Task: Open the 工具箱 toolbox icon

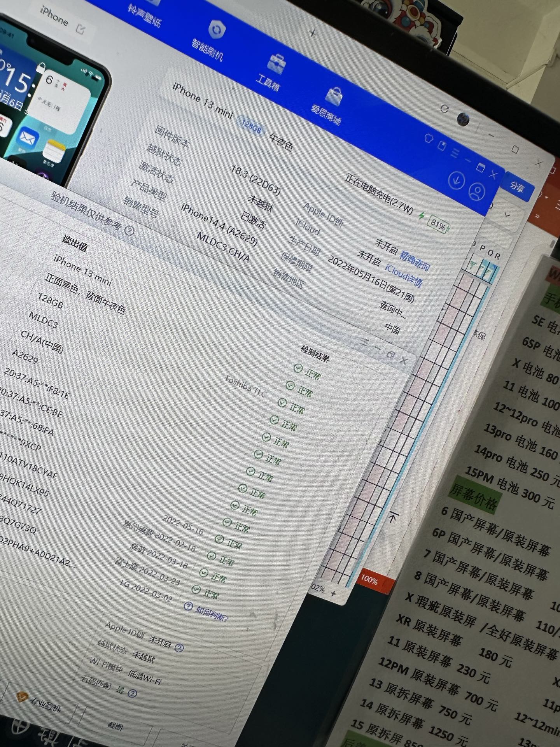Action: [x=277, y=63]
